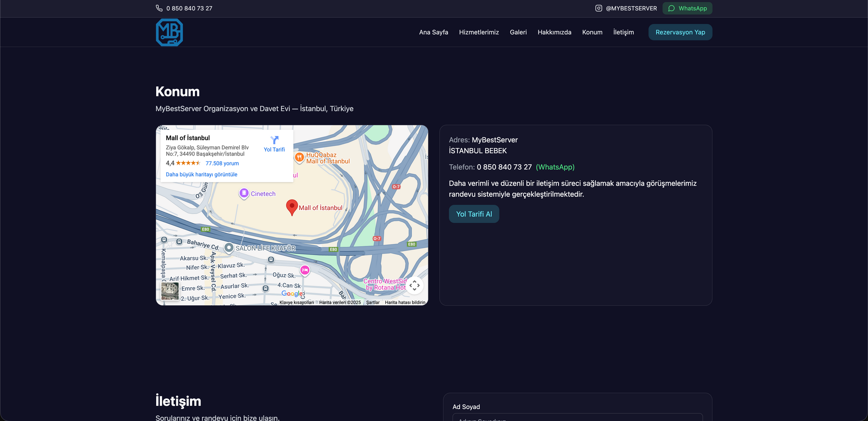Click the 77.508 yorum reviews link
Image resolution: width=868 pixels, height=421 pixels.
click(222, 163)
